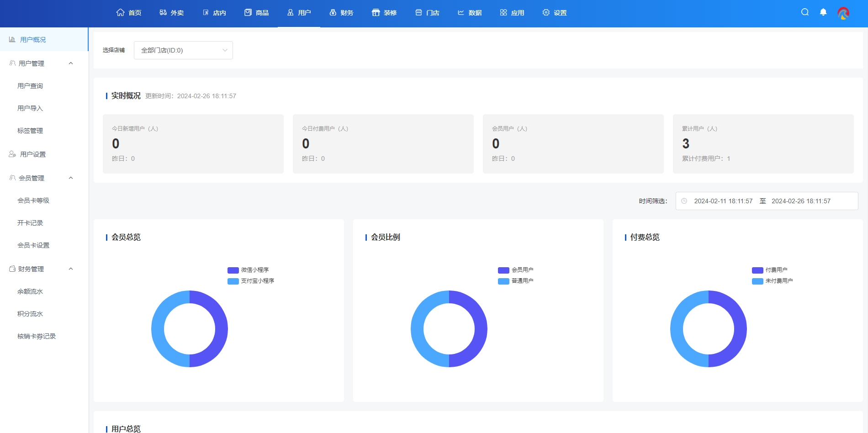Open the 应用 apps tab
The image size is (868, 433).
tap(512, 13)
